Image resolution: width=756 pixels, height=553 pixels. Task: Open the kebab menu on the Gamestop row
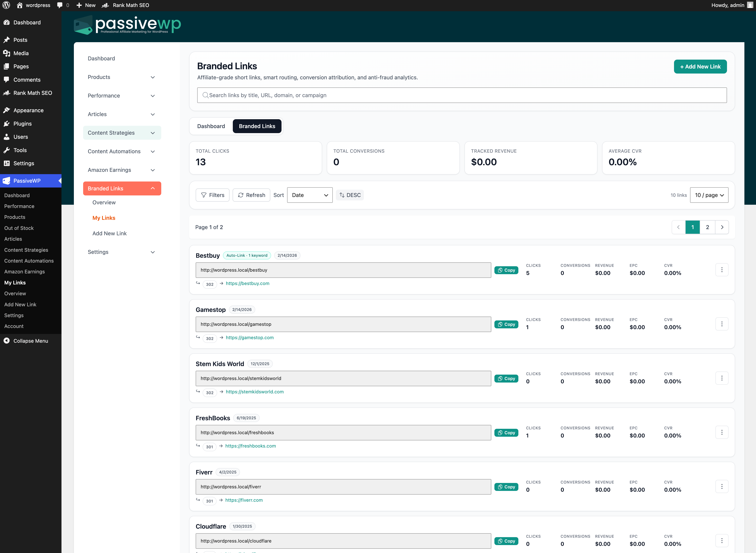[x=722, y=324]
